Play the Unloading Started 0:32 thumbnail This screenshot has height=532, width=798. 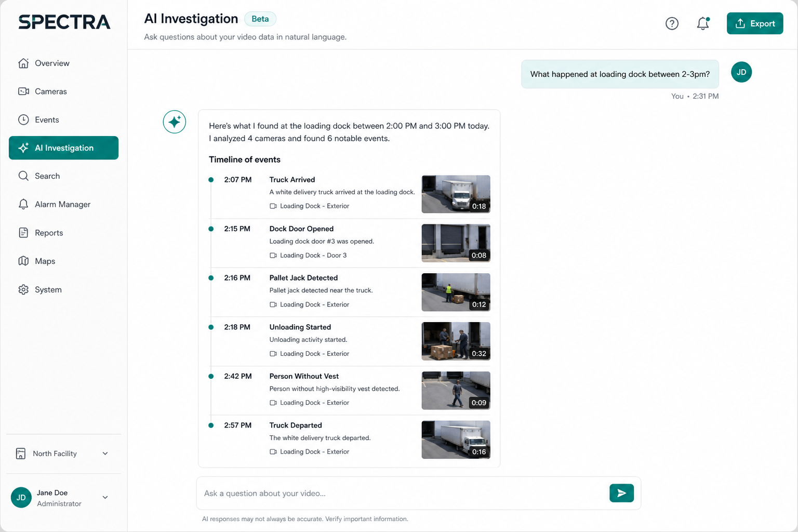point(456,341)
